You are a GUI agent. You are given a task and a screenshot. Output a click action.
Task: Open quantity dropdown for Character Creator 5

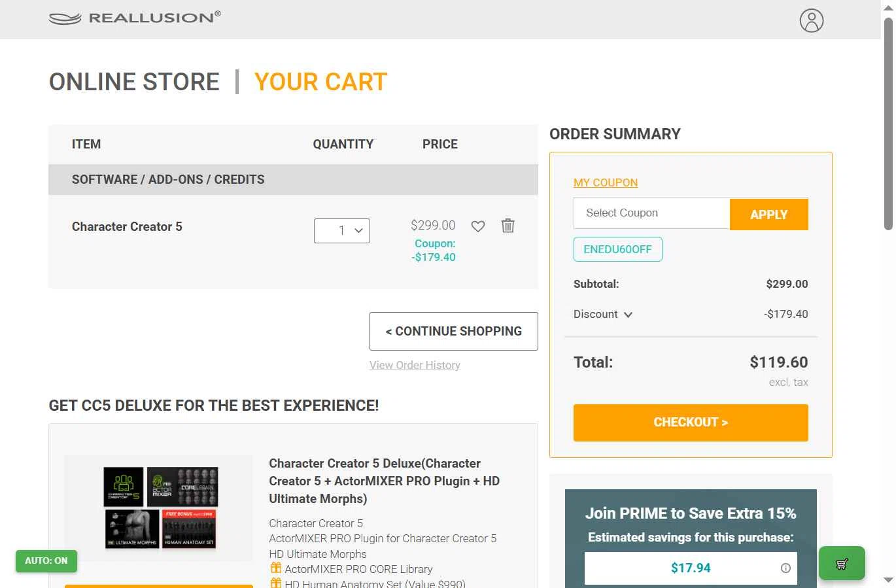pos(342,230)
